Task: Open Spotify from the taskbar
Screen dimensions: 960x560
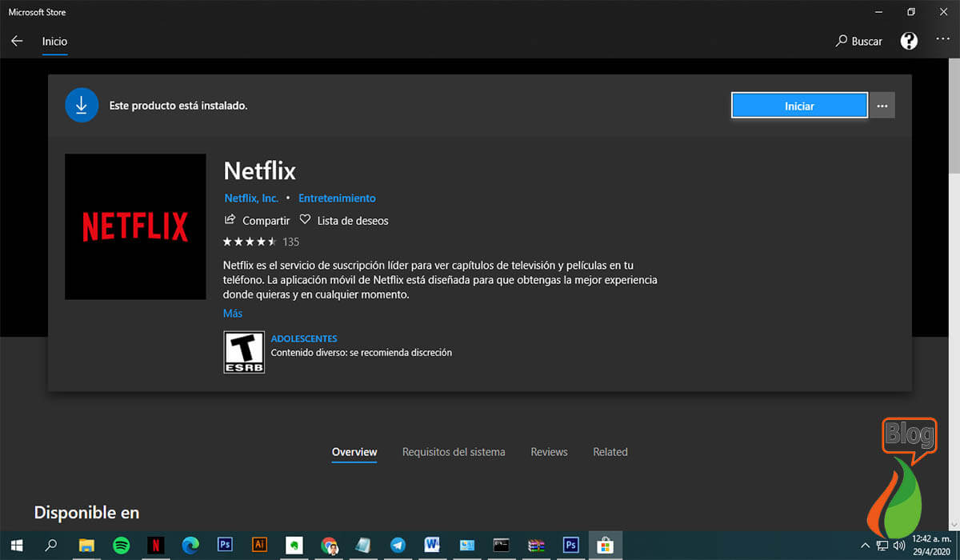Action: (x=122, y=545)
